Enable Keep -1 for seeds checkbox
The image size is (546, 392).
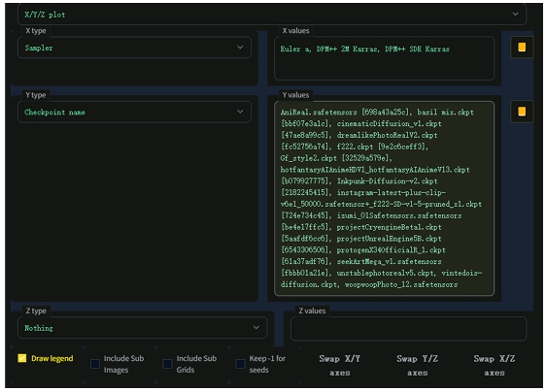point(240,364)
